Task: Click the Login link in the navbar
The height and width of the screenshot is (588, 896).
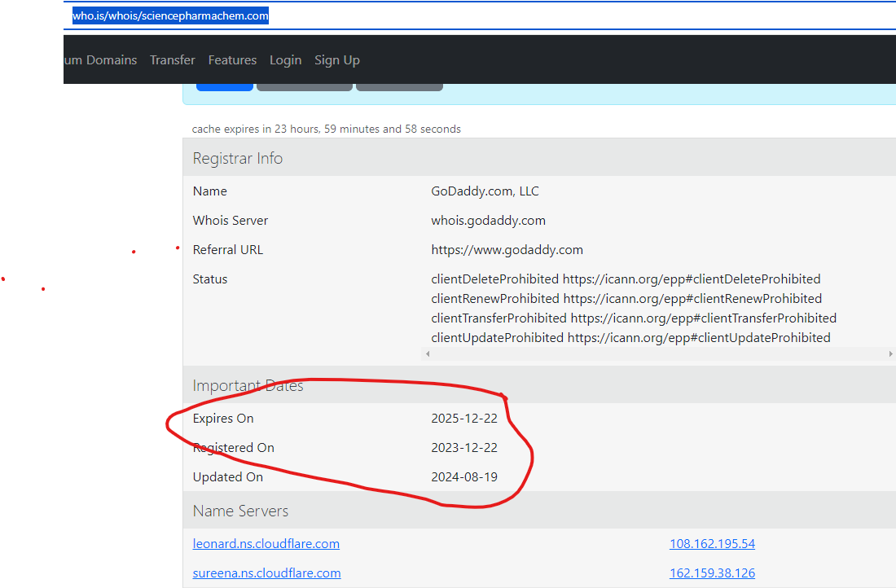Action: (x=285, y=60)
